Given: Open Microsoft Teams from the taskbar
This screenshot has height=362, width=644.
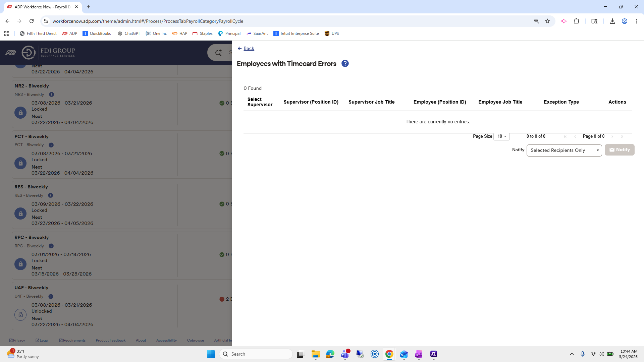Looking at the screenshot, I should [345, 354].
